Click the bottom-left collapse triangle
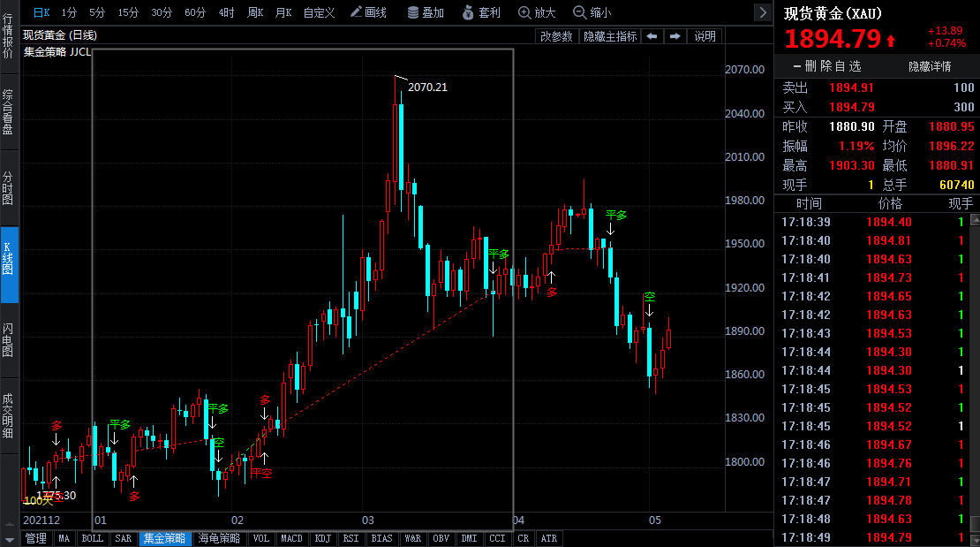This screenshot has width=980, height=547. tap(9, 540)
